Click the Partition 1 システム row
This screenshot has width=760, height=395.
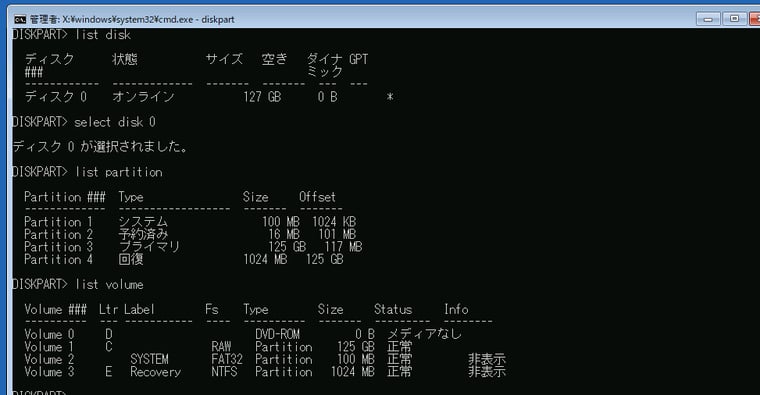[x=190, y=222]
